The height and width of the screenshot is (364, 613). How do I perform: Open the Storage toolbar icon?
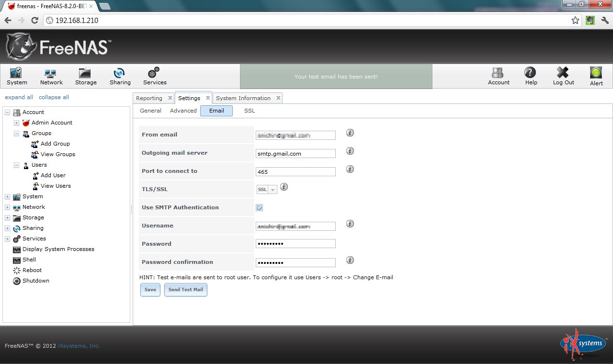click(x=86, y=76)
